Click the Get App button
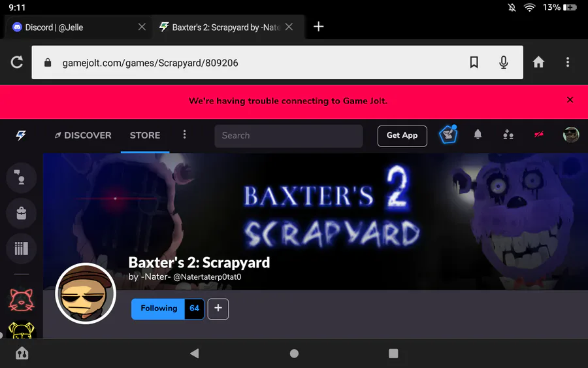Image resolution: width=588 pixels, height=368 pixels. (x=402, y=136)
